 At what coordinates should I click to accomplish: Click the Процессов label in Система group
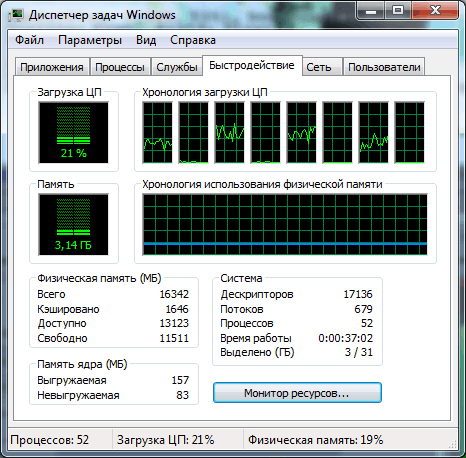[x=247, y=323]
